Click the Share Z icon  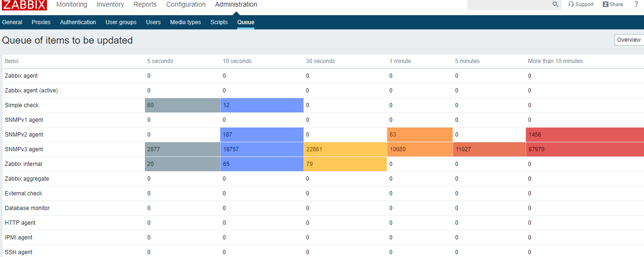tap(606, 4)
